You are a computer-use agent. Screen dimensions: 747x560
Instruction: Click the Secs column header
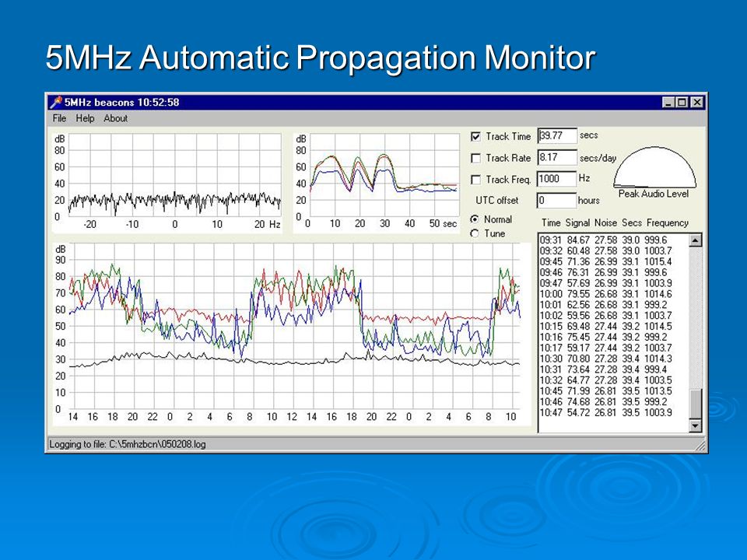(x=632, y=223)
